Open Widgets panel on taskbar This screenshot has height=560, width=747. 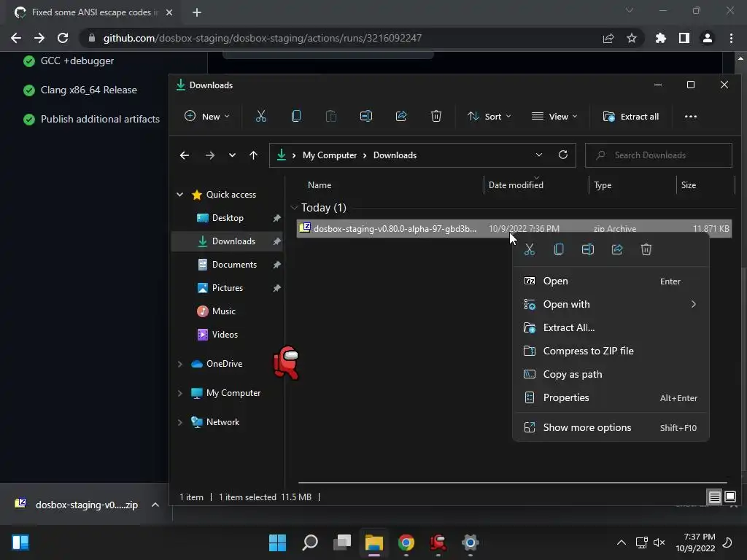click(x=20, y=542)
